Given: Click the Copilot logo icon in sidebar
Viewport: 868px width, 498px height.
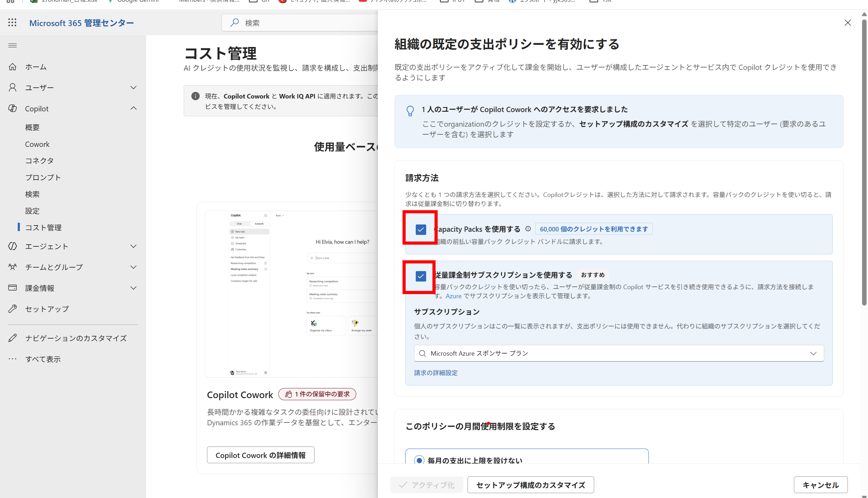Looking at the screenshot, I should tap(13, 109).
